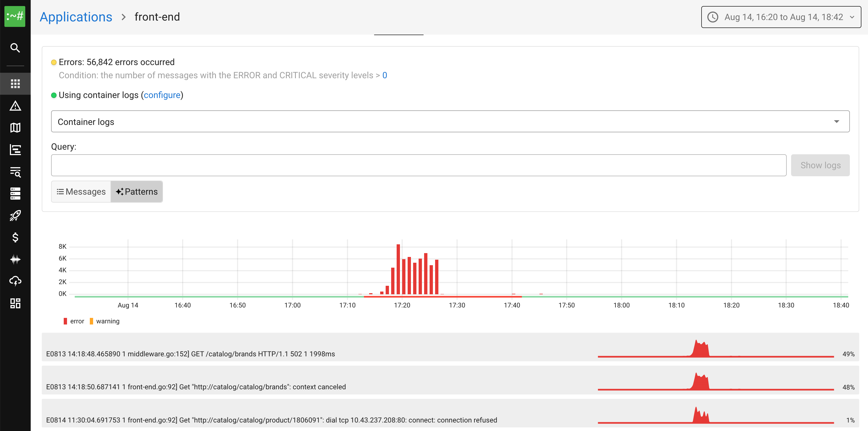Open the Service Map icon in sidebar
The height and width of the screenshot is (431, 868).
point(15,128)
